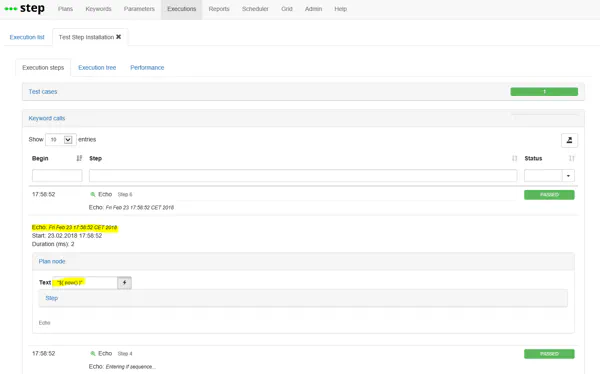Open the Performance tab
The height and width of the screenshot is (374, 600).
point(147,68)
